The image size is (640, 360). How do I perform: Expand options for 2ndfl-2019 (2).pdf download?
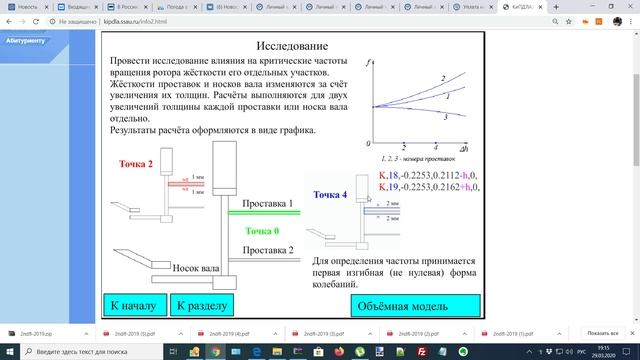pos(464,333)
